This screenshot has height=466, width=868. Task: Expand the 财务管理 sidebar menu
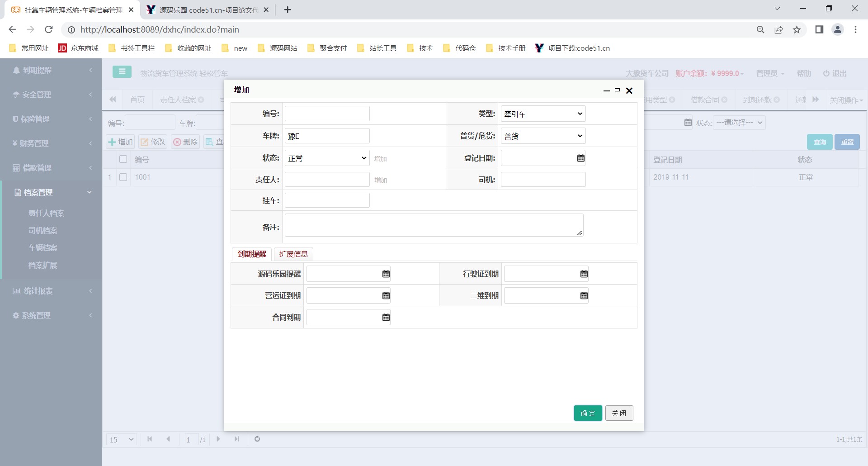[51, 143]
